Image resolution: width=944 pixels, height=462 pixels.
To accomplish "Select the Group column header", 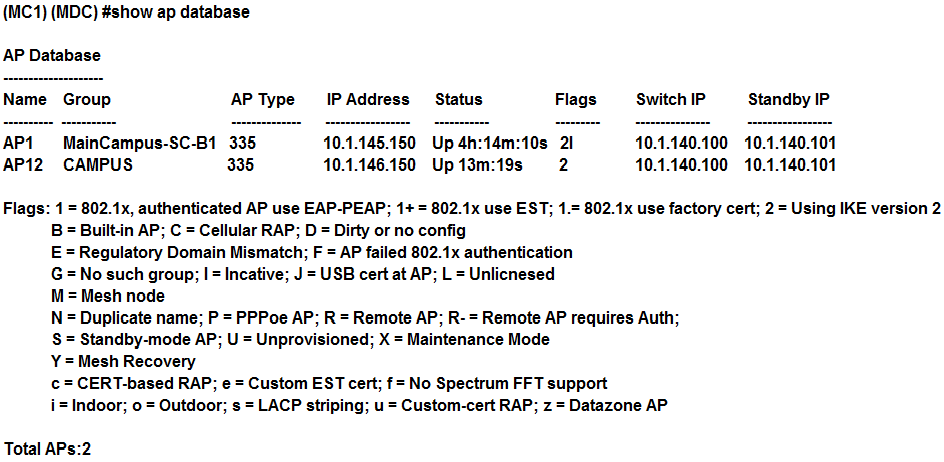I will pos(87,99).
